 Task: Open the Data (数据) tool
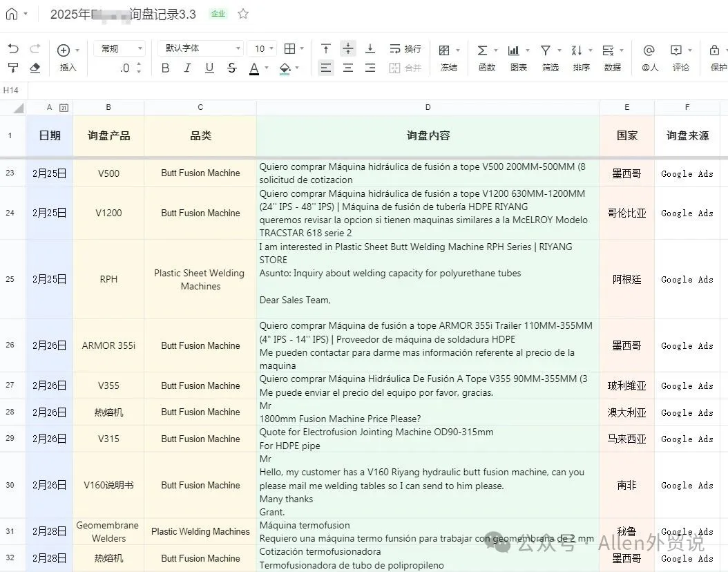tap(613, 58)
